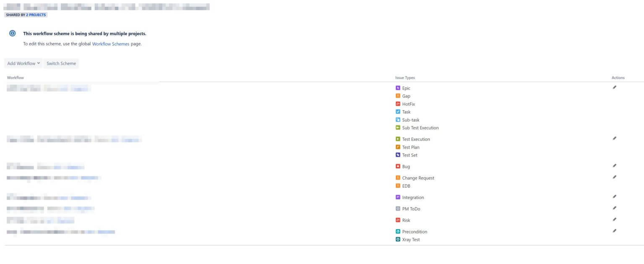This screenshot has height=264, width=644.
Task: Click the Precondition issue type icon
Action: 398,231
